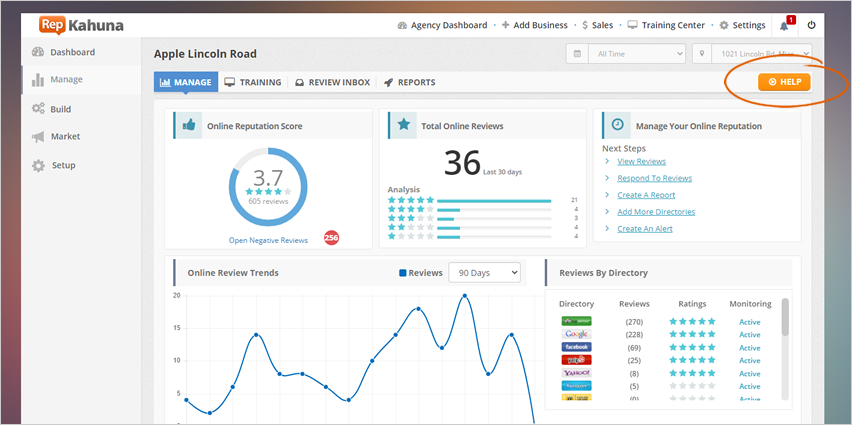Select the Facebook directory logo

click(x=576, y=347)
